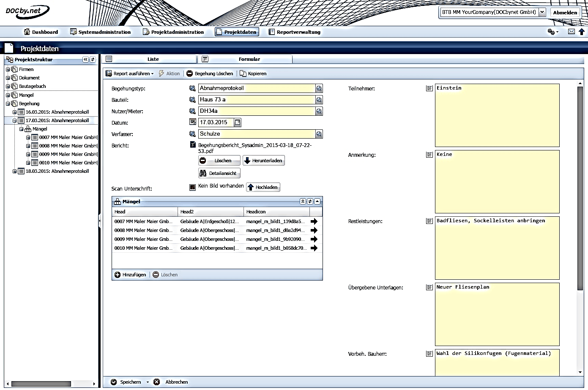Refresh the Projektstruktur tree
Screen dimensions: 588x390
tap(93, 60)
